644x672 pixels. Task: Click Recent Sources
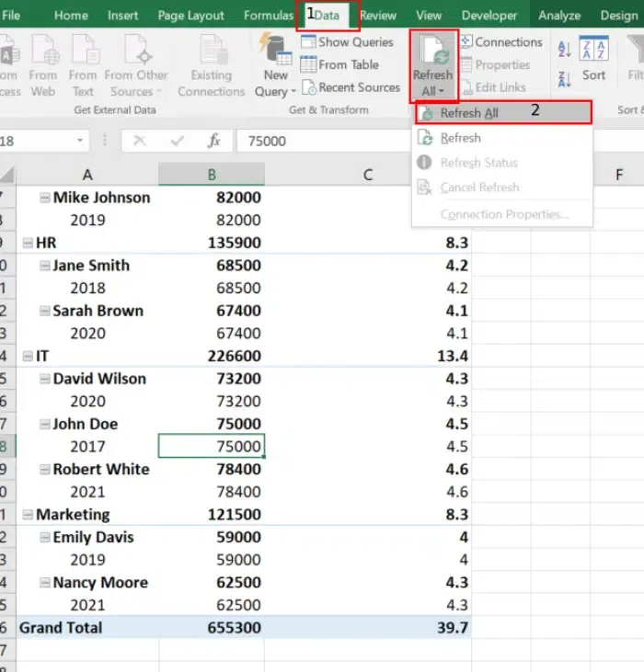(351, 87)
